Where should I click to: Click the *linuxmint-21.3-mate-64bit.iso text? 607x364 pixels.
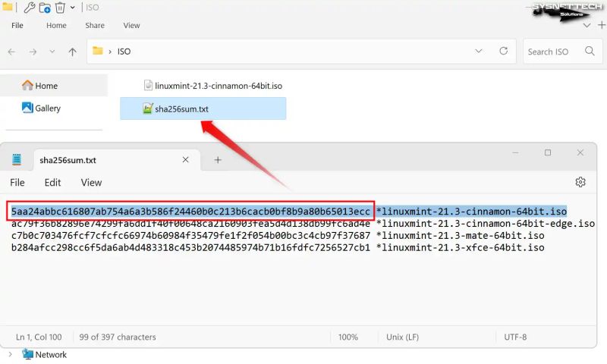tap(461, 236)
